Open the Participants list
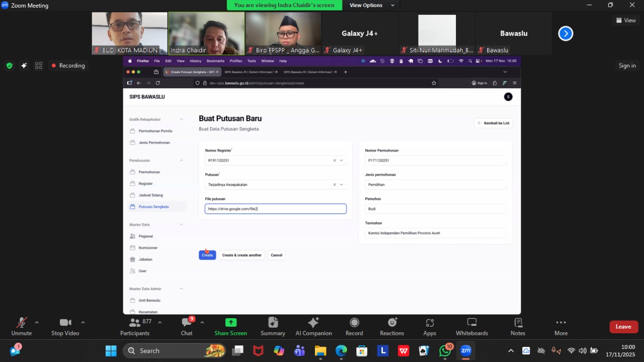Image resolution: width=644 pixels, height=362 pixels. pyautogui.click(x=135, y=323)
